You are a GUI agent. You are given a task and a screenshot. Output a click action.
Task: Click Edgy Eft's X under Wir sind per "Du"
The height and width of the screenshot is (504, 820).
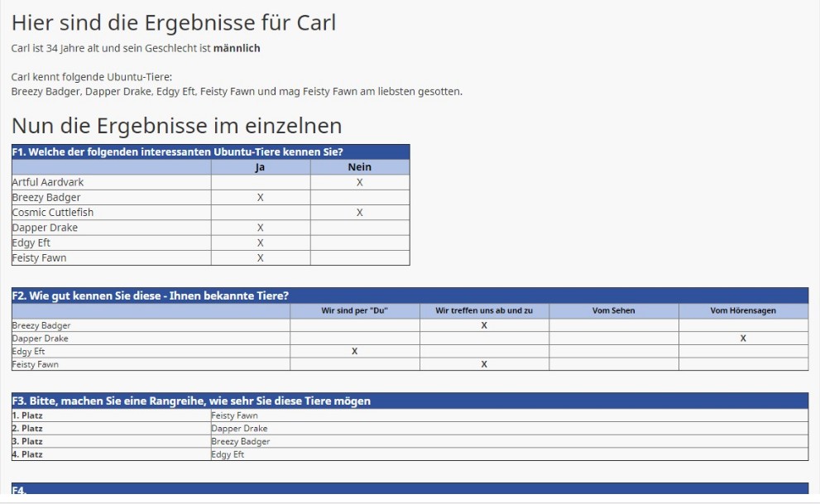pyautogui.click(x=355, y=352)
